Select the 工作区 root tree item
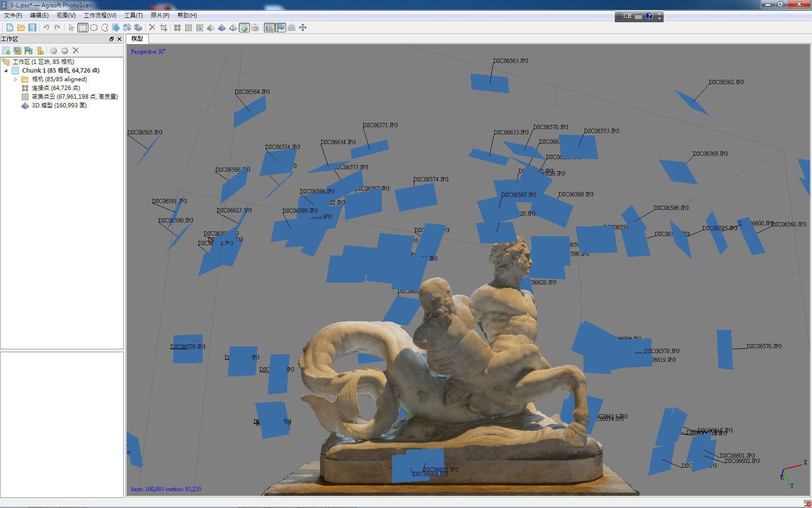Image resolution: width=812 pixels, height=508 pixels. point(43,62)
